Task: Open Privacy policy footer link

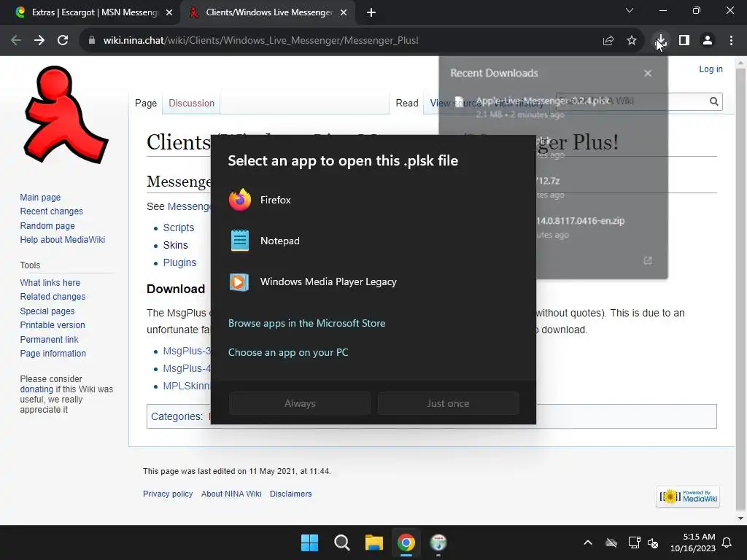Action: pyautogui.click(x=168, y=494)
